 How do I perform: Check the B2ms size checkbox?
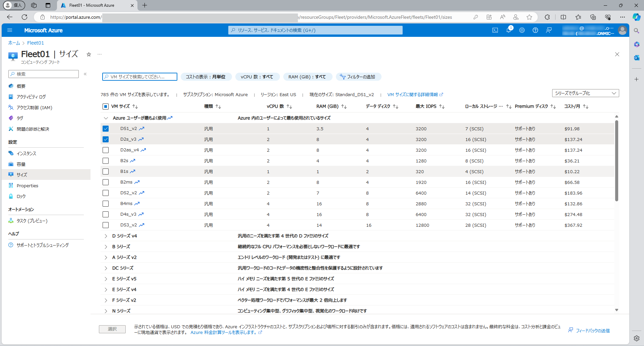point(106,182)
